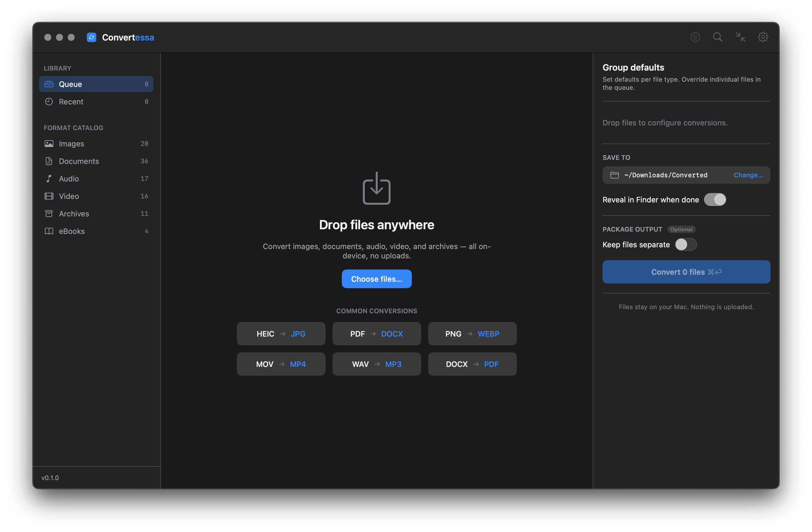Viewport: 812px width, 532px height.
Task: Click the "Drop files to configure conversions." text
Action: coord(665,123)
